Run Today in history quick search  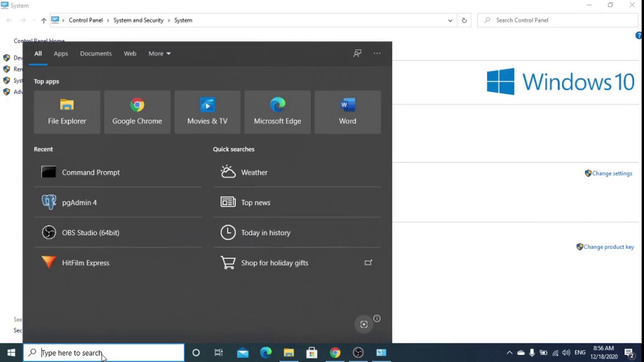tap(297, 233)
